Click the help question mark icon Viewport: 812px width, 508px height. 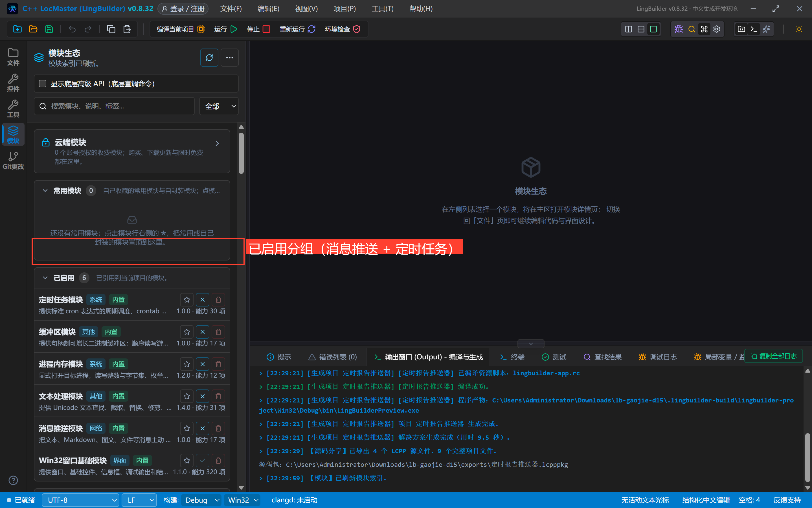coord(13,480)
